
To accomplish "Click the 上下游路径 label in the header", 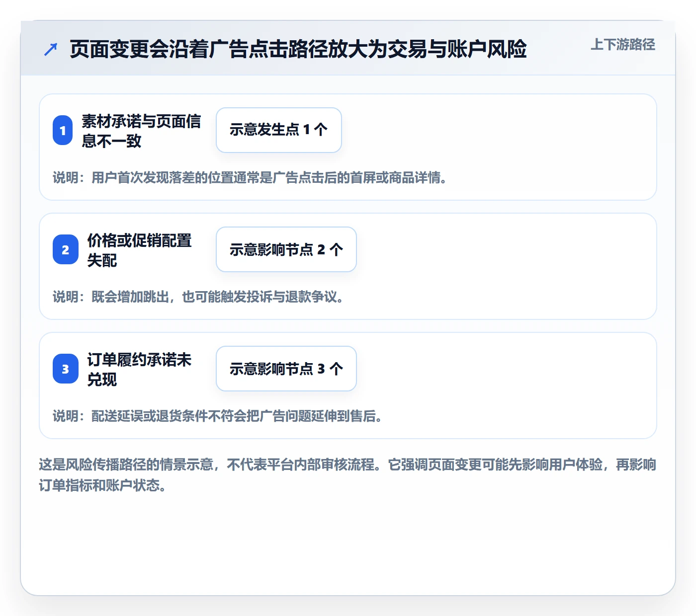I will [x=623, y=45].
